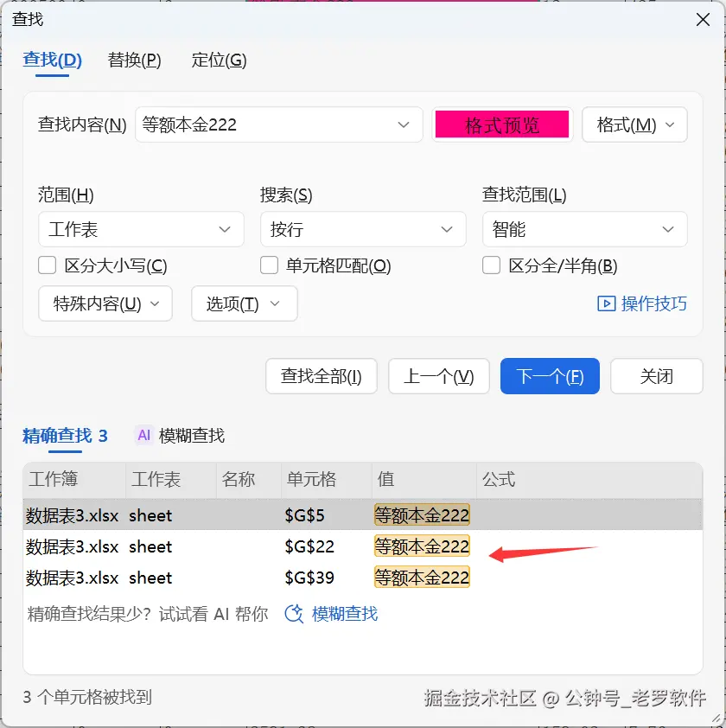The width and height of the screenshot is (726, 728).
Task: Click the 上一个(V) button
Action: click(x=439, y=376)
